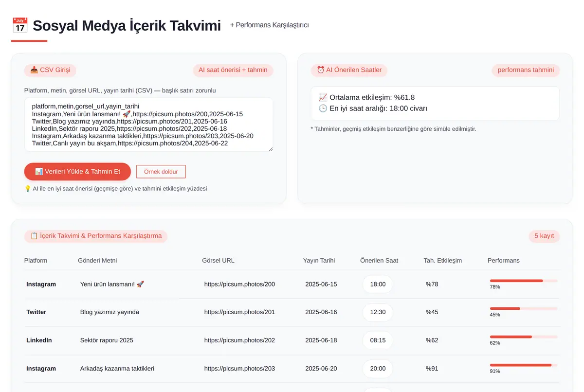
Task: Click the 18:00 suggested time pill
Action: point(378,284)
